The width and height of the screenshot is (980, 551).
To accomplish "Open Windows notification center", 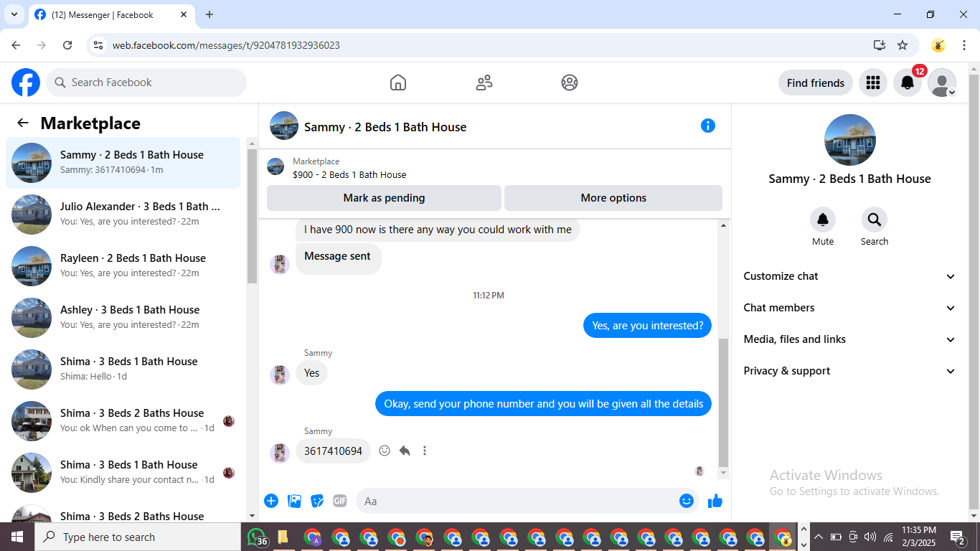I will (958, 537).
